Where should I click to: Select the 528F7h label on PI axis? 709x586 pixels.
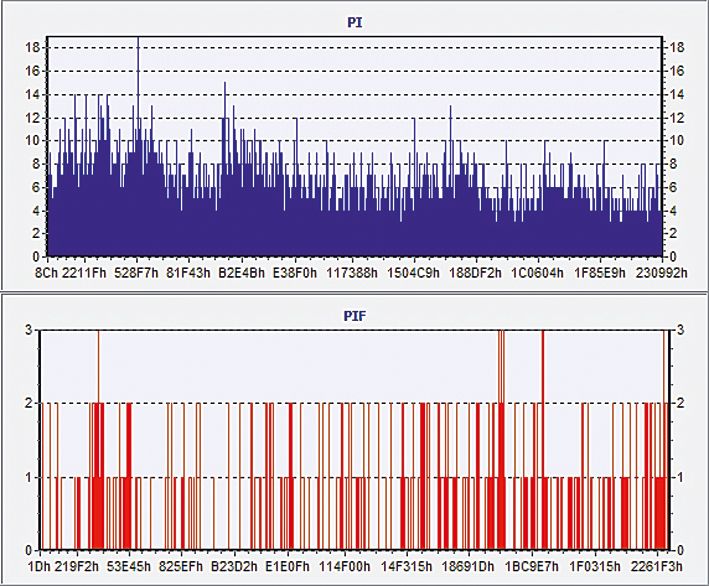coord(136,271)
